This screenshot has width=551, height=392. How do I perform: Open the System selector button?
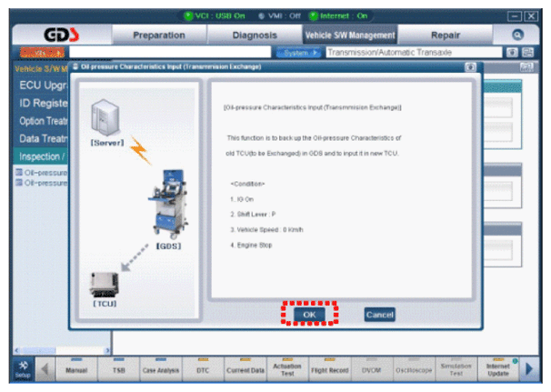tap(298, 53)
